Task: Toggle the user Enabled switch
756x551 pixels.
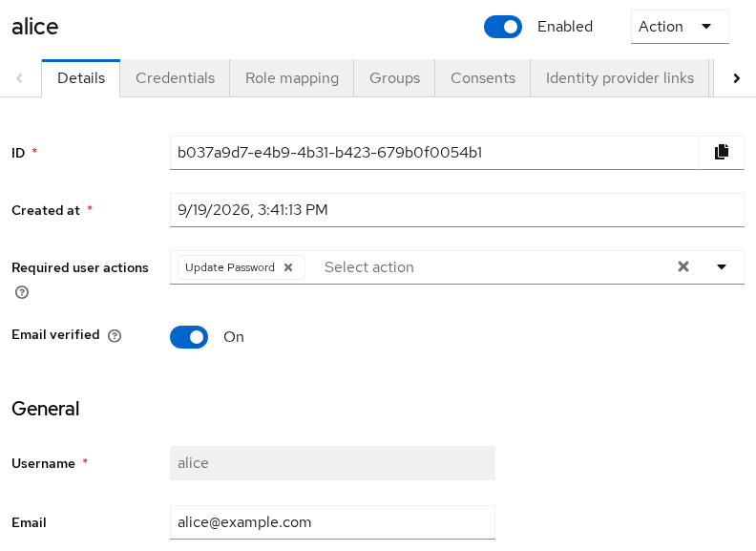Action: point(502,27)
